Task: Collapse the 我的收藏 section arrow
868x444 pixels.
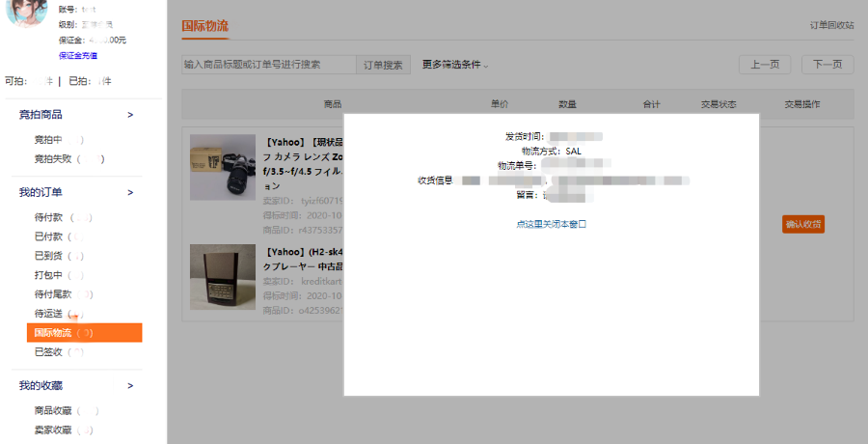Action: coord(130,385)
